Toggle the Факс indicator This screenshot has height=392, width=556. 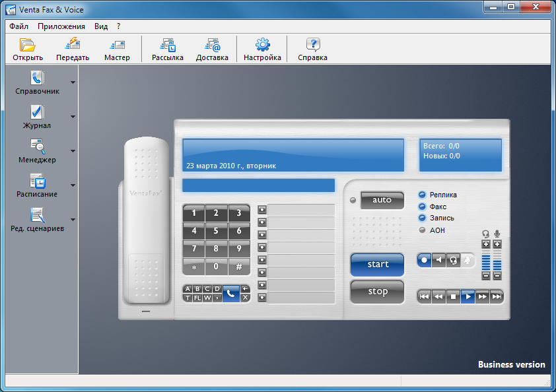coord(423,207)
